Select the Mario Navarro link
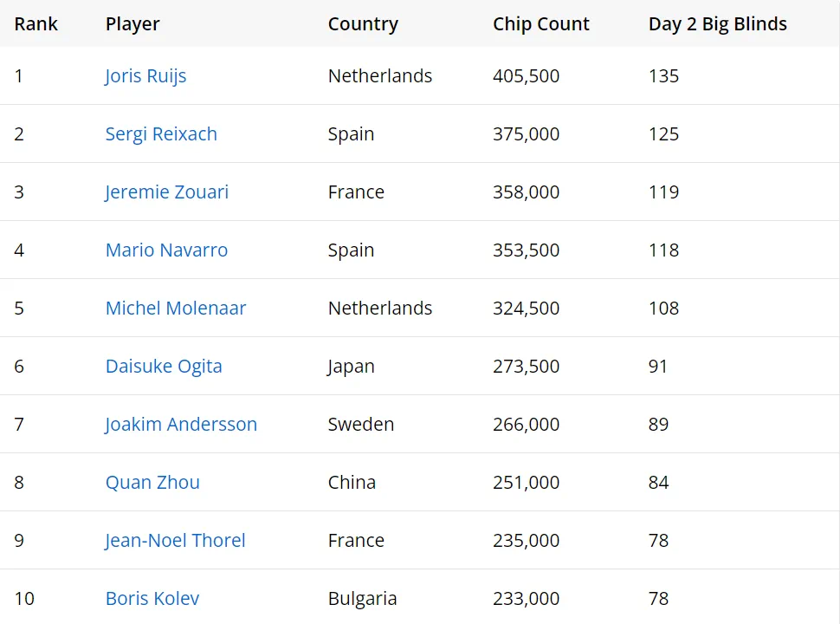Screen dimensions: 840x624 coord(166,250)
